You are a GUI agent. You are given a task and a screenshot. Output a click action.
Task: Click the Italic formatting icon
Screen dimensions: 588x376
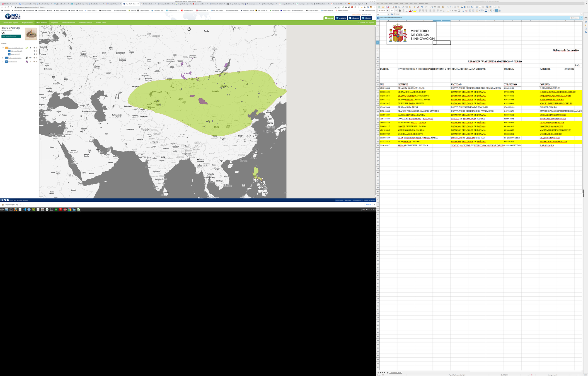pyautogui.click(x=403, y=11)
